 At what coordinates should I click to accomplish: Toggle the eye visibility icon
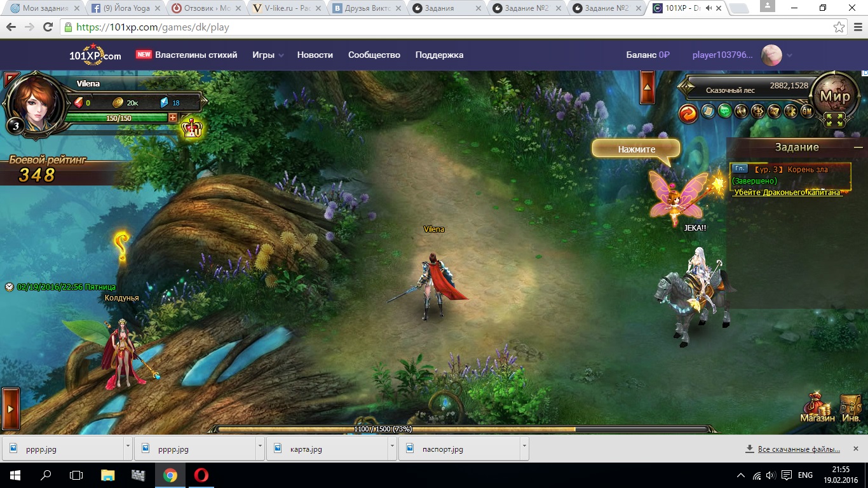pyautogui.click(x=757, y=111)
